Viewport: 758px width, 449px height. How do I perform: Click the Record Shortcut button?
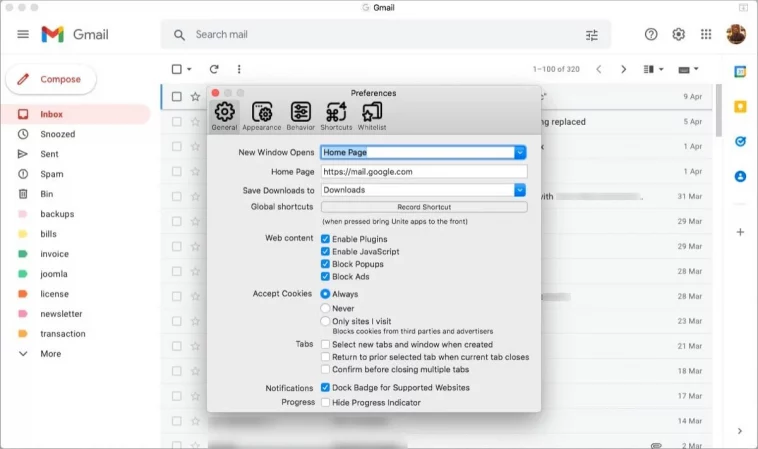pos(424,207)
